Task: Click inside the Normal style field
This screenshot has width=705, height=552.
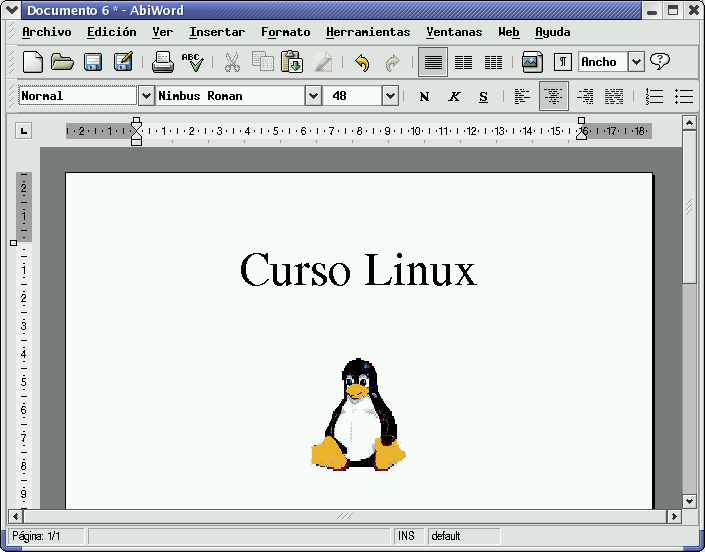Action: (77, 96)
